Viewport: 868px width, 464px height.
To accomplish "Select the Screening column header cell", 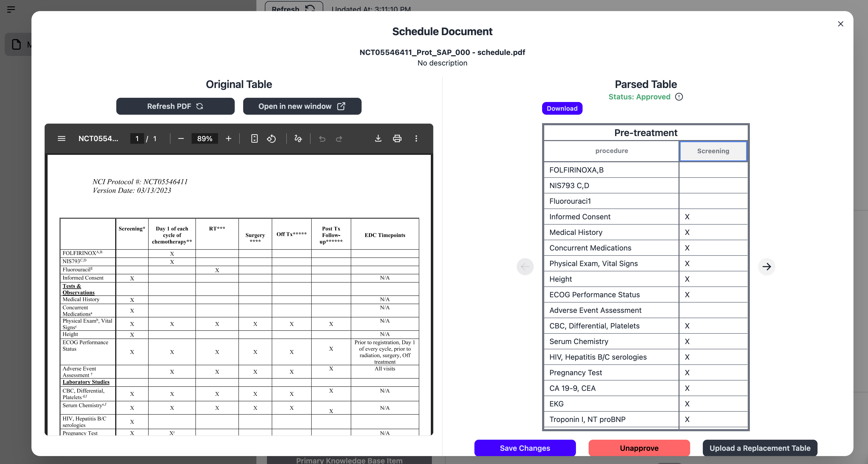I will pyautogui.click(x=713, y=151).
